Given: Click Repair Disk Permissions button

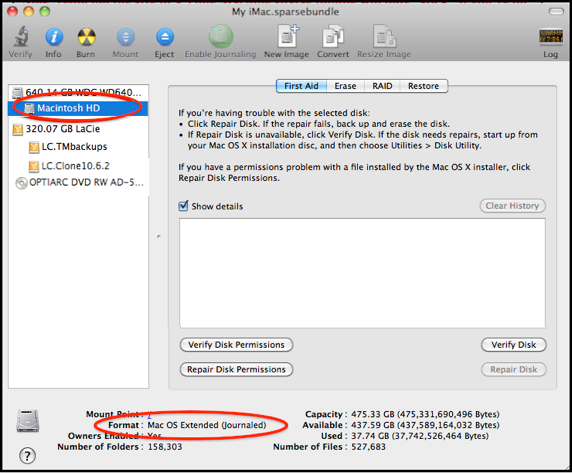Looking at the screenshot, I should tap(236, 369).
